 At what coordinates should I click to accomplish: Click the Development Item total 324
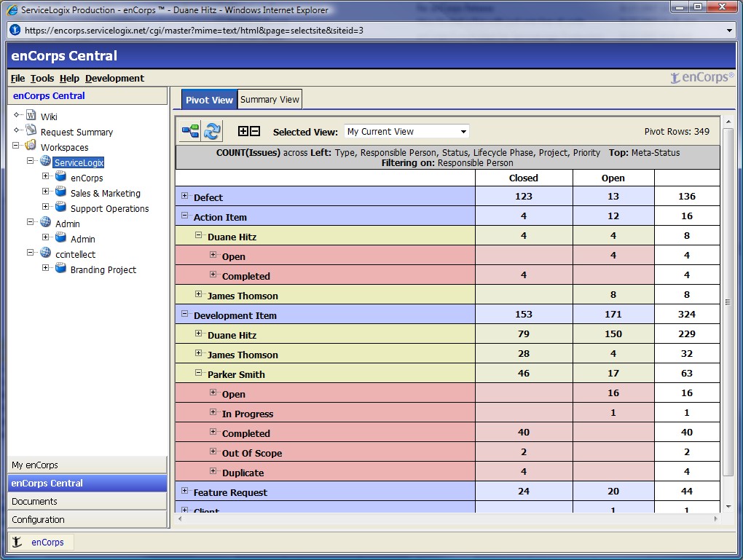687,314
